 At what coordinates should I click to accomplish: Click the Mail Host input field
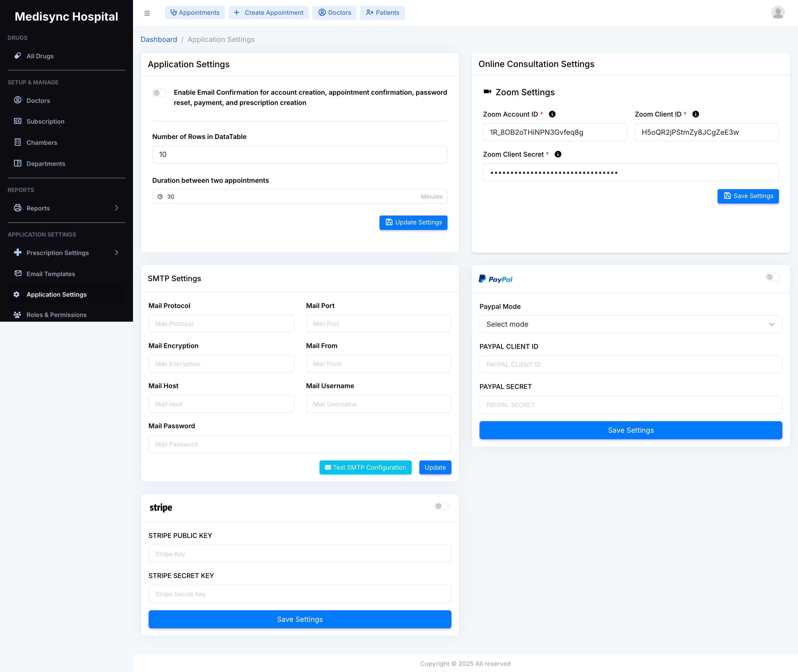[x=221, y=404]
